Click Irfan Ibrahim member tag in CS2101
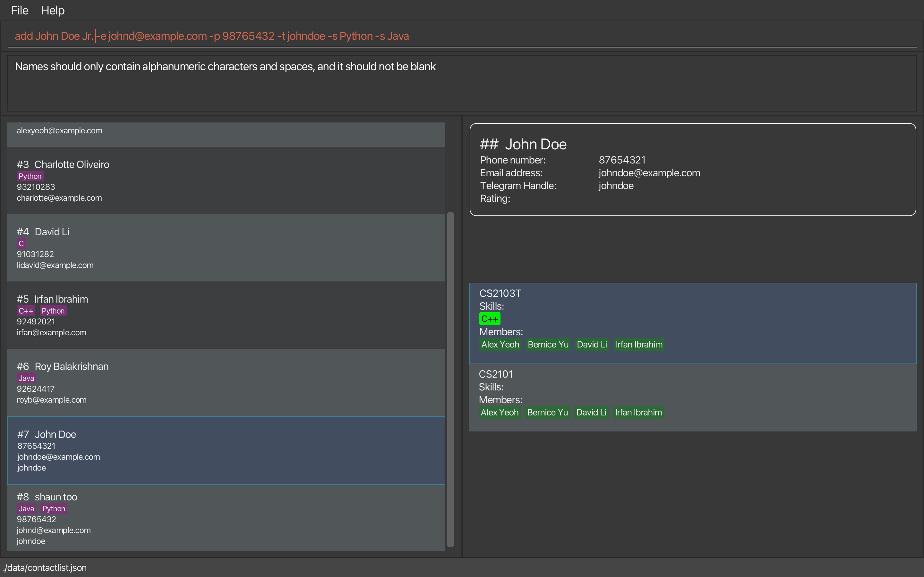This screenshot has height=577, width=924. 638,413
